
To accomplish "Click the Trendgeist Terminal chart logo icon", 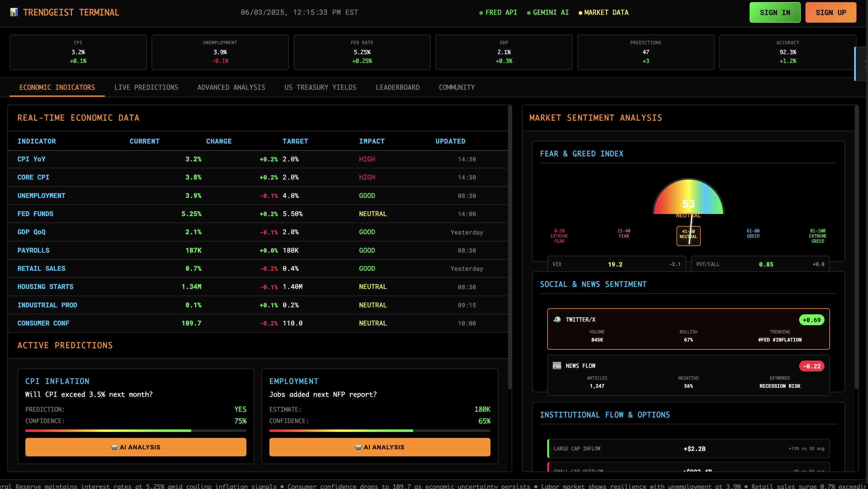I will click(14, 12).
